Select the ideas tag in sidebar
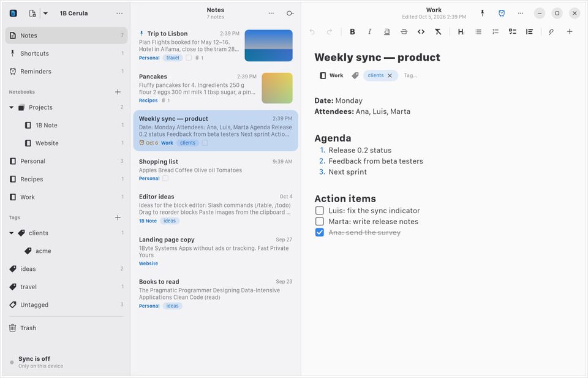The width and height of the screenshot is (588, 378). [x=66, y=269]
